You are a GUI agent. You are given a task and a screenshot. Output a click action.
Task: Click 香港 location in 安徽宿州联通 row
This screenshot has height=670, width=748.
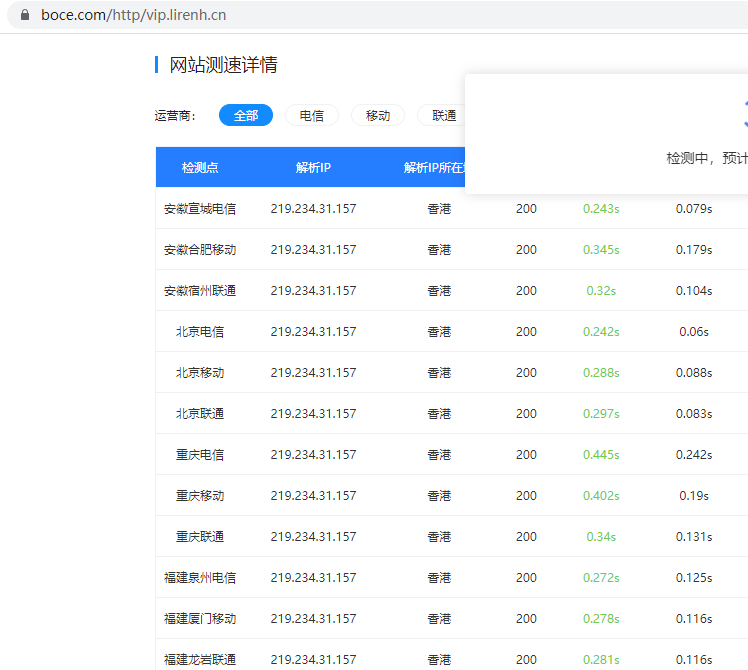(439, 291)
